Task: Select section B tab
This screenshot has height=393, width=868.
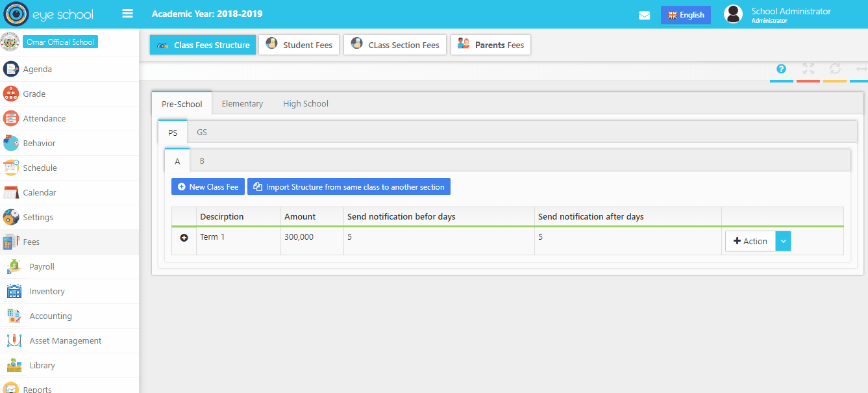Action: [202, 161]
